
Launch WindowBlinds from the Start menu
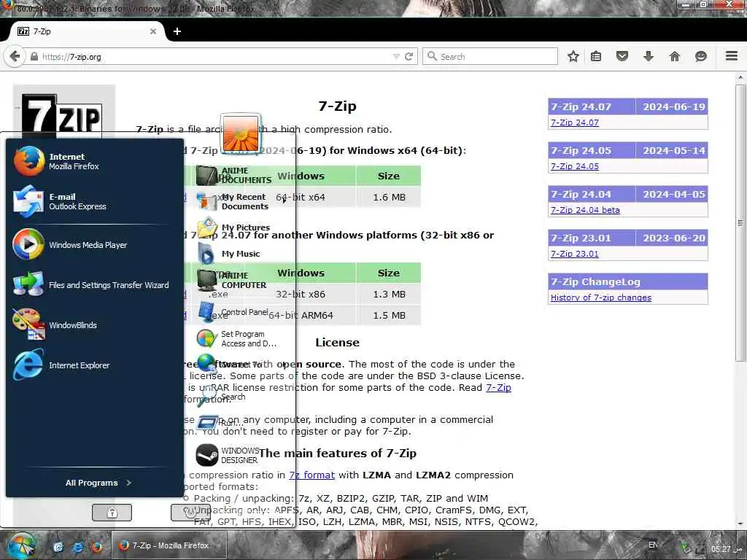55,324
